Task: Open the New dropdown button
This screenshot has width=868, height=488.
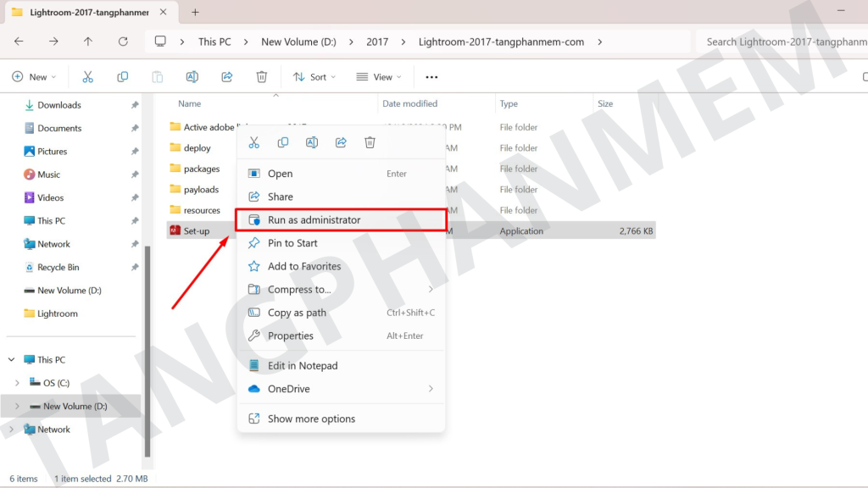Action: pyautogui.click(x=34, y=77)
